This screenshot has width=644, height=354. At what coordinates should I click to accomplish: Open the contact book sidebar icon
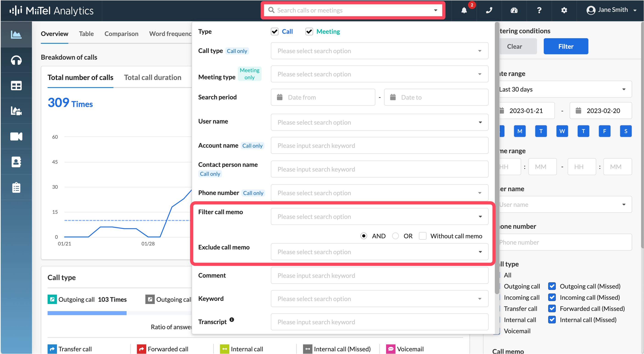[x=16, y=162]
